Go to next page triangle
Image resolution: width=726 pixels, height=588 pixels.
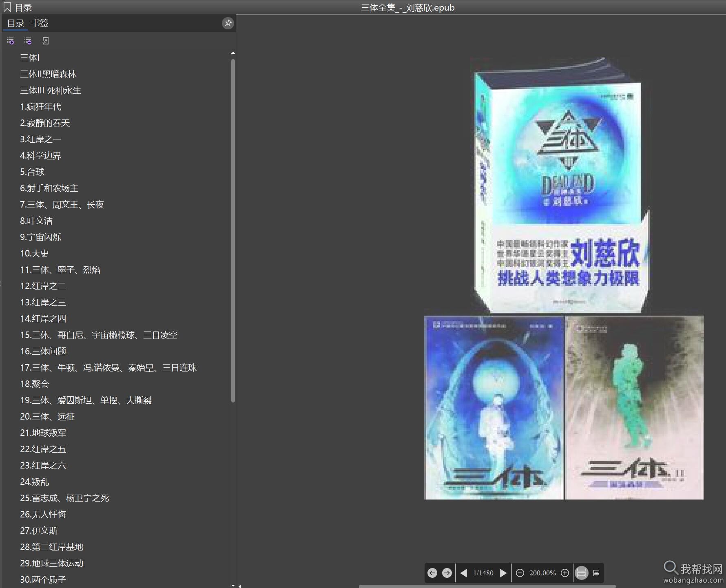pyautogui.click(x=503, y=573)
